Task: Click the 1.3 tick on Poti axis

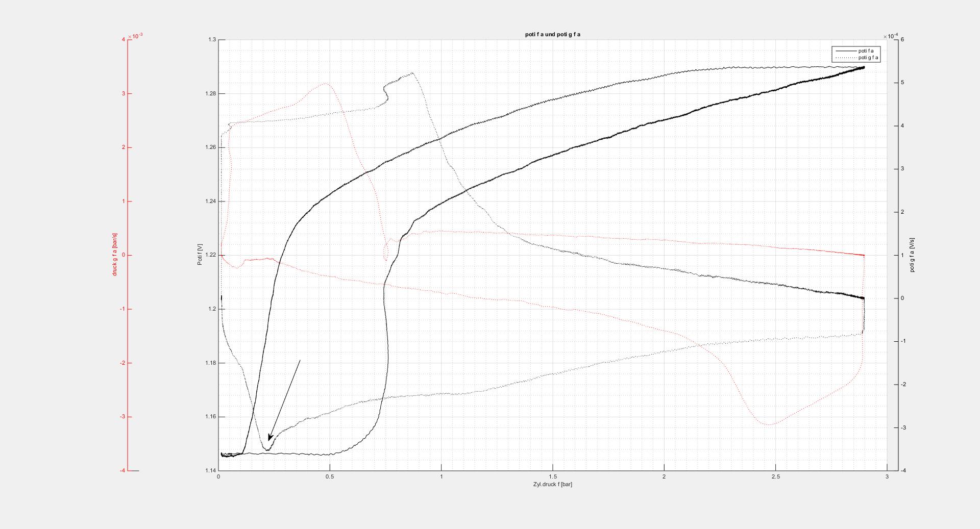Action: pos(212,40)
